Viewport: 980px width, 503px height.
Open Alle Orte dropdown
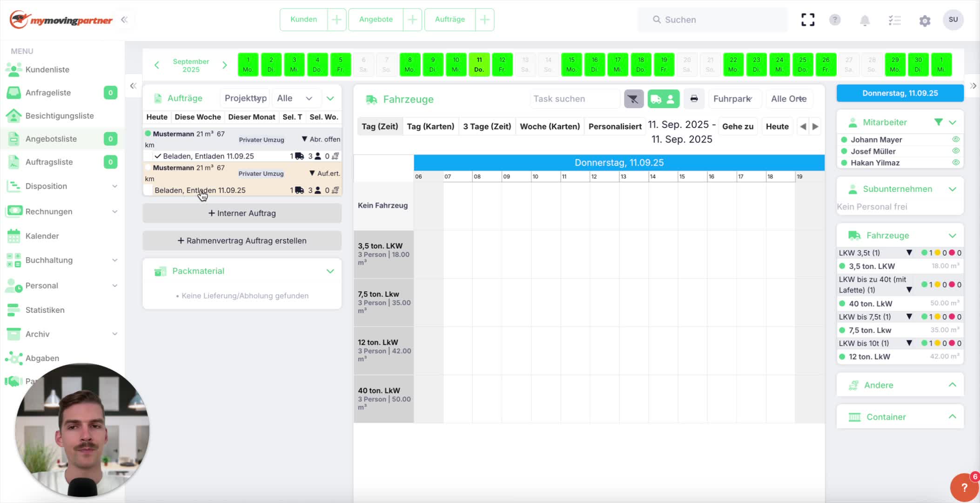789,99
